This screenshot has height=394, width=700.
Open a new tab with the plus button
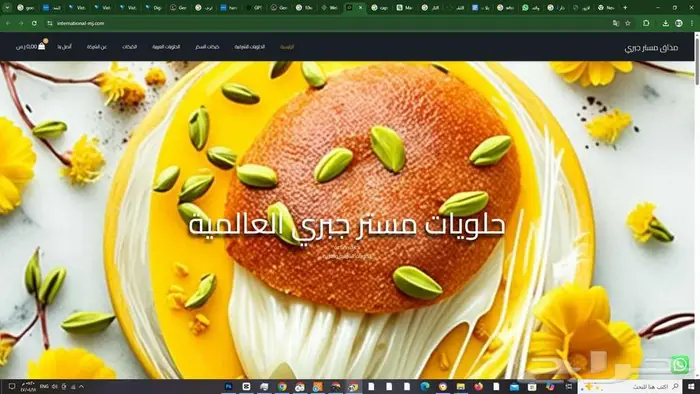click(625, 8)
